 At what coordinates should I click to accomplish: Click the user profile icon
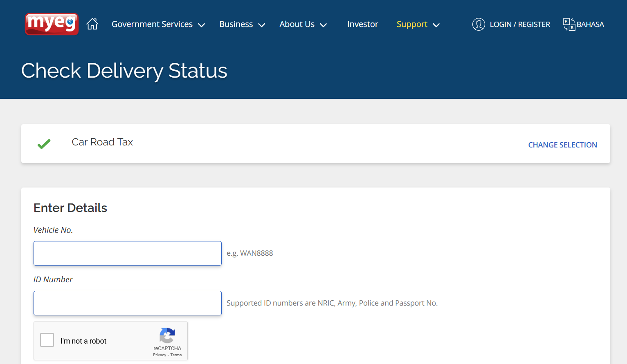[x=479, y=25]
